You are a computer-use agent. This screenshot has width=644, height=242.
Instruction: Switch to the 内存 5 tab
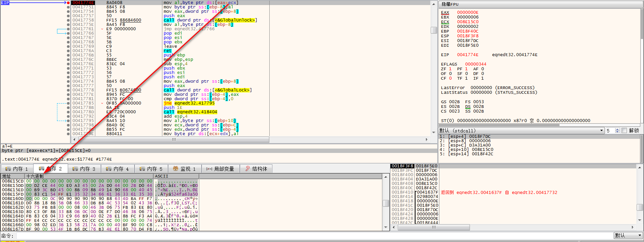click(152, 169)
